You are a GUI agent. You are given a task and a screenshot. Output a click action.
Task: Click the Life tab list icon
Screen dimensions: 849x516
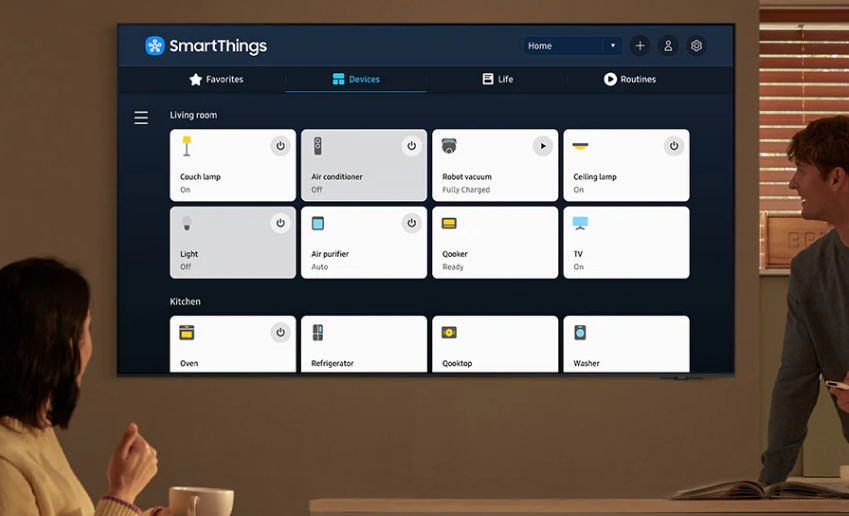(x=488, y=79)
